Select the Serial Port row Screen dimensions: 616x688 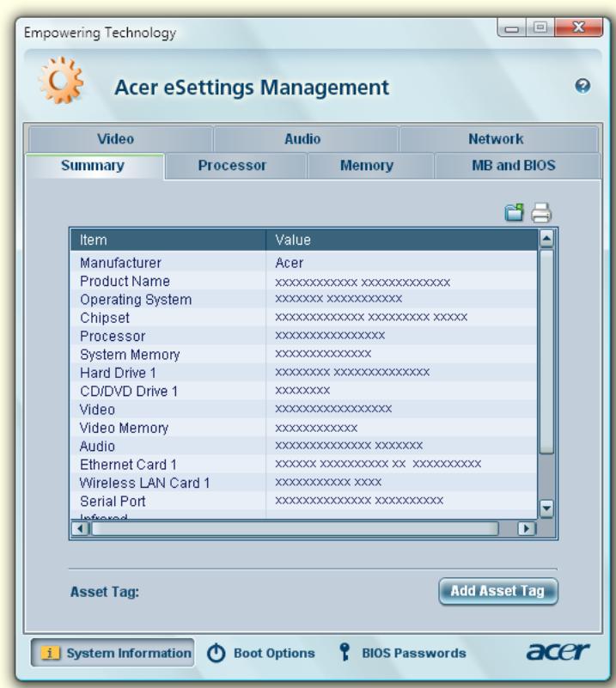(x=303, y=501)
